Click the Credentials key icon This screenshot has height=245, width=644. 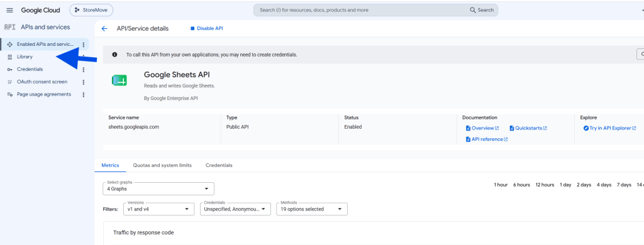point(10,69)
